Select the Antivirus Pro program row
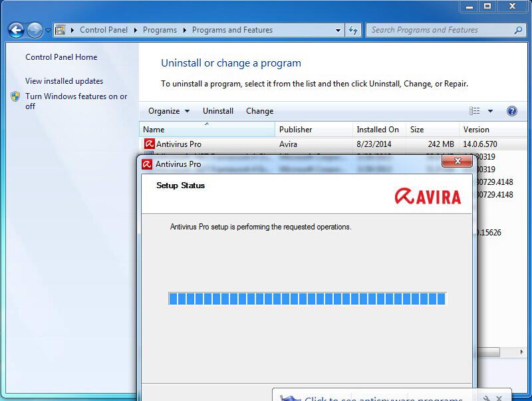The height and width of the screenshot is (401, 532). [333, 144]
